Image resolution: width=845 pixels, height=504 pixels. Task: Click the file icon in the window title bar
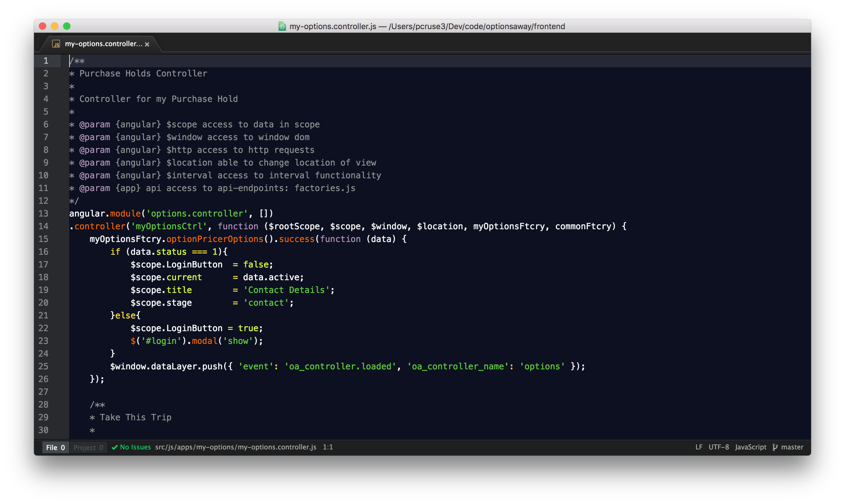tap(282, 26)
